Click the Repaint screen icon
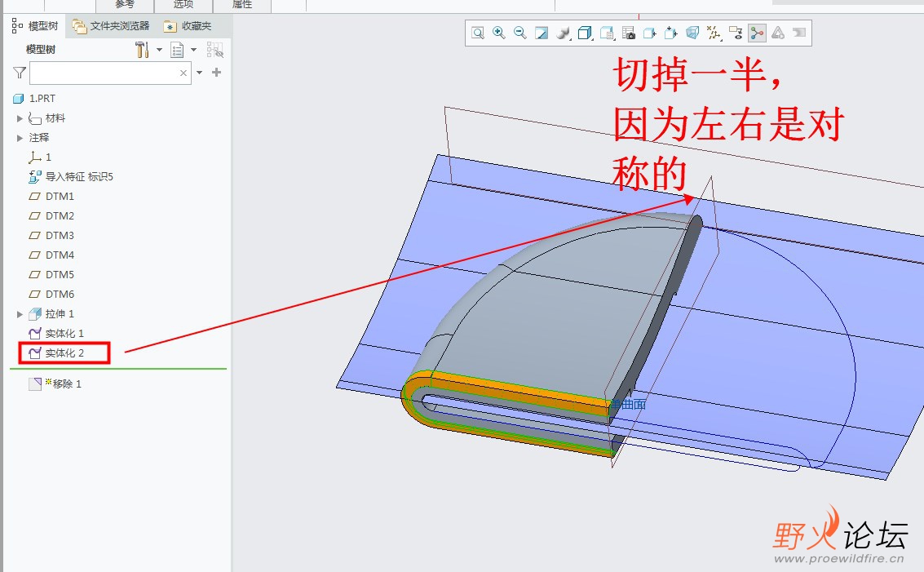The height and width of the screenshot is (572, 924). point(542,33)
